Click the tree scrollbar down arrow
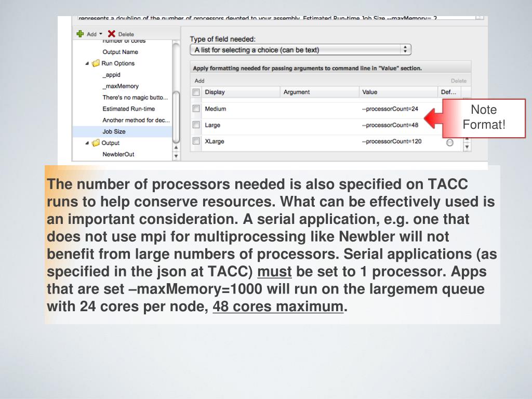This screenshot has width=532, height=399. 176,156
